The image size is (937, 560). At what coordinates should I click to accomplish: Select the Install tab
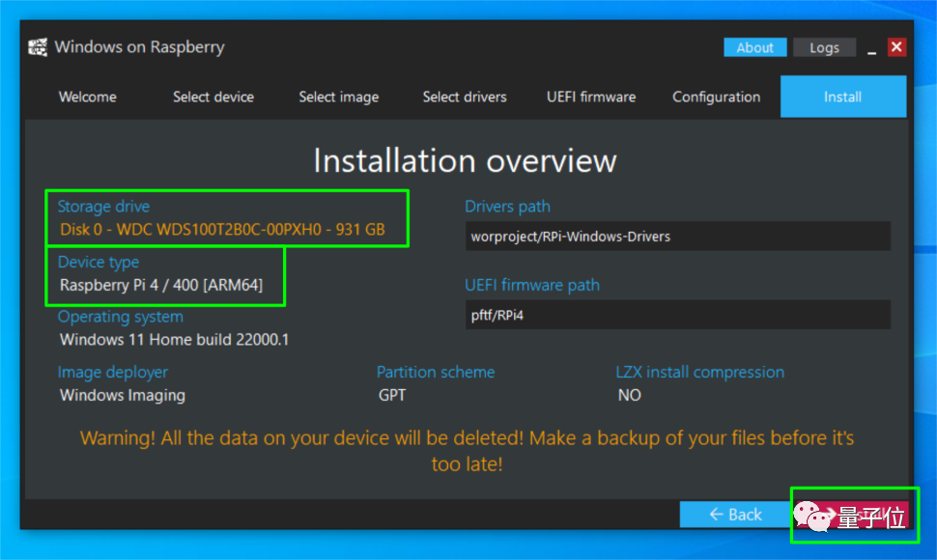coord(842,97)
